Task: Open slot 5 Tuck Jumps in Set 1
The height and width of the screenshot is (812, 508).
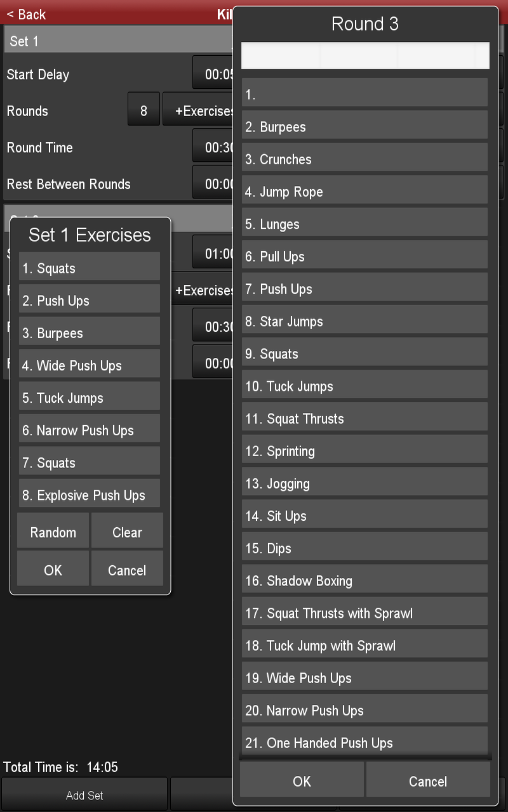Action: coord(90,398)
